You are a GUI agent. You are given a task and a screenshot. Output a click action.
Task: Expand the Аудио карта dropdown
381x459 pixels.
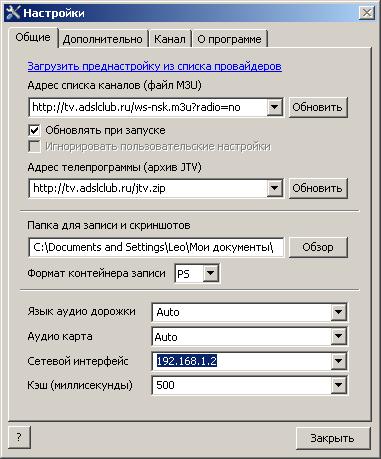[338, 337]
